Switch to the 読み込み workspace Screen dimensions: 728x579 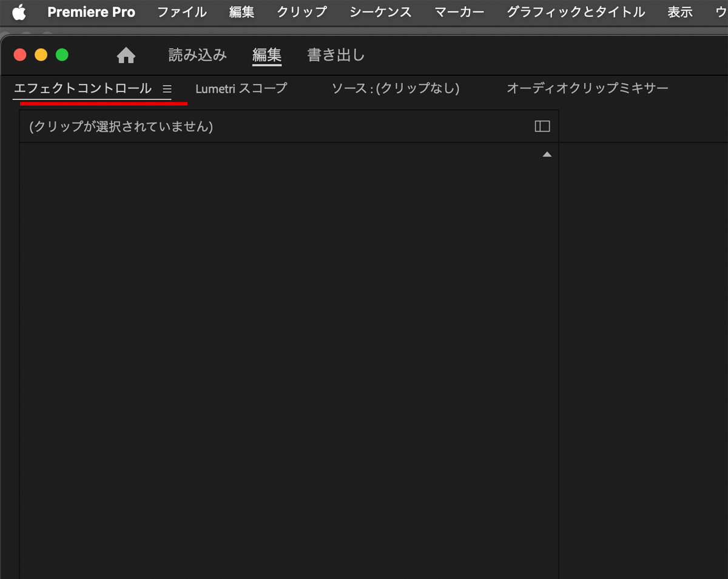tap(197, 55)
